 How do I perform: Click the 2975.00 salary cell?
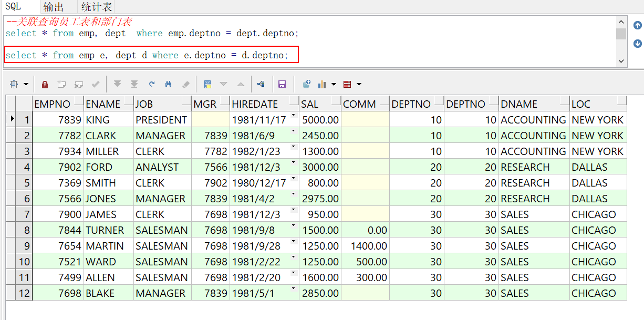320,198
